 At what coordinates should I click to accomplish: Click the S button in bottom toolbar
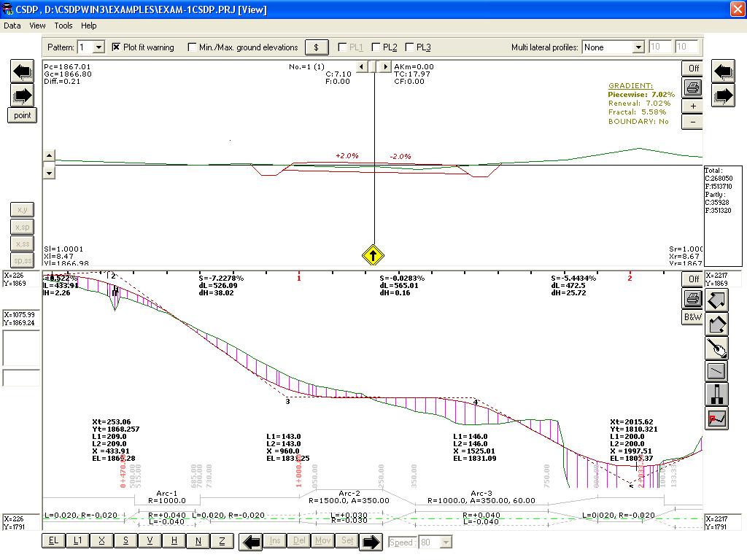point(125,541)
